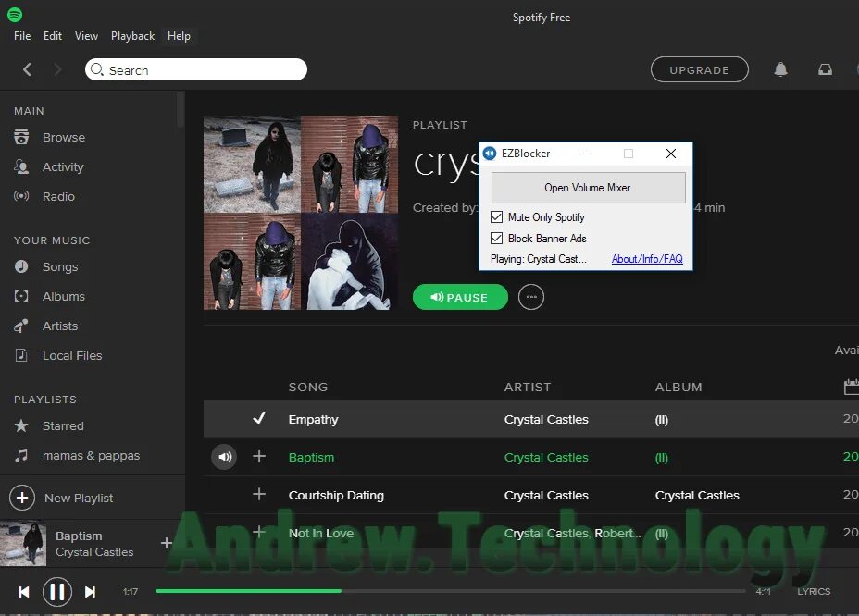Toggle Block Banner Ads checkbox
The image size is (859, 616).
coord(496,239)
